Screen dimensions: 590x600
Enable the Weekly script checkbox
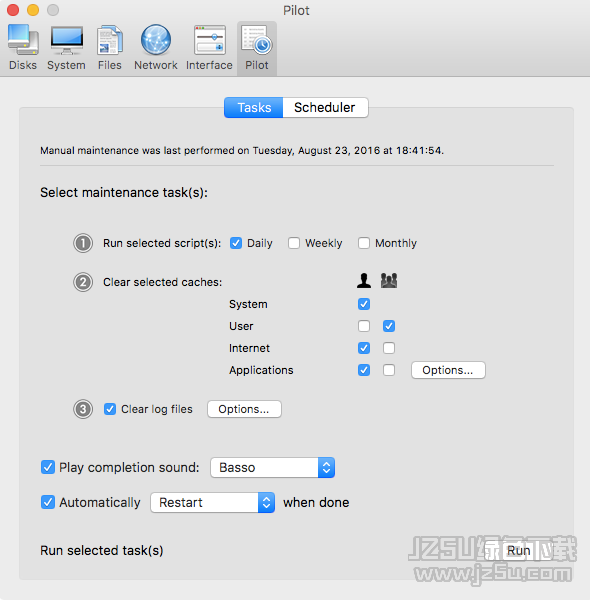pyautogui.click(x=294, y=243)
